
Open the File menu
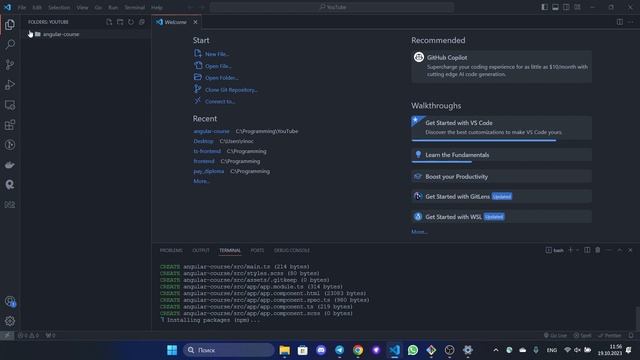[22, 7]
